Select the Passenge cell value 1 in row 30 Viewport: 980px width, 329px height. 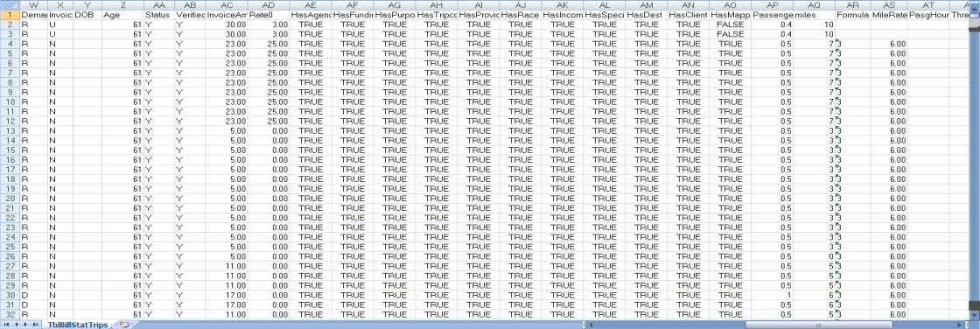(x=772, y=295)
